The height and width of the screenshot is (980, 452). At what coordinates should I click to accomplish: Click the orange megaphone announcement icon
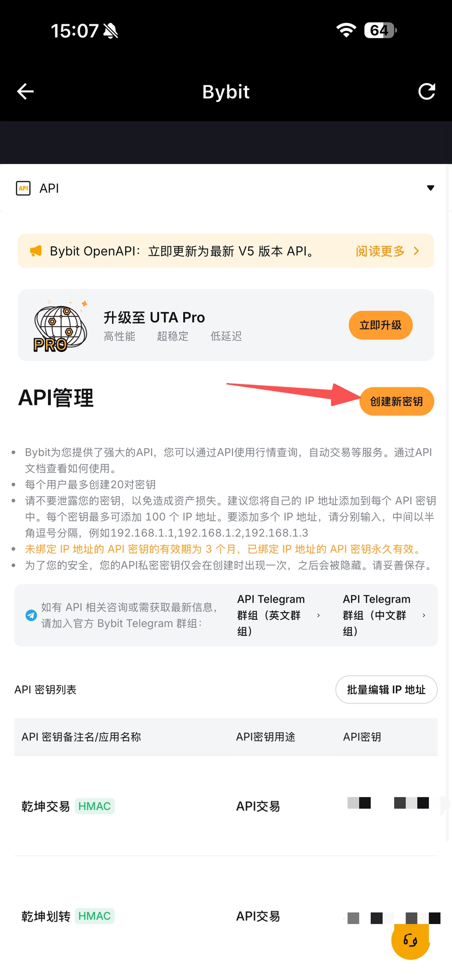pyautogui.click(x=36, y=251)
